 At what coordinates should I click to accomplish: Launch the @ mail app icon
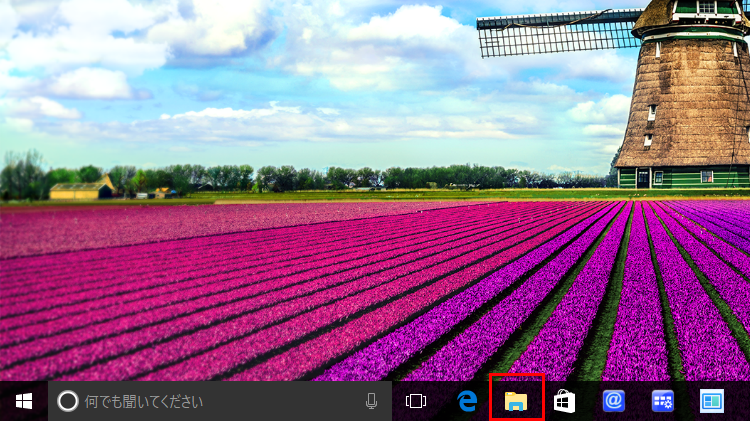[x=614, y=401]
